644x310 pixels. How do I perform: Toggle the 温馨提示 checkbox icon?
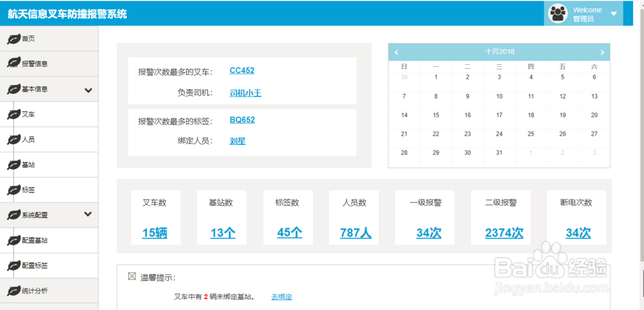click(x=132, y=277)
